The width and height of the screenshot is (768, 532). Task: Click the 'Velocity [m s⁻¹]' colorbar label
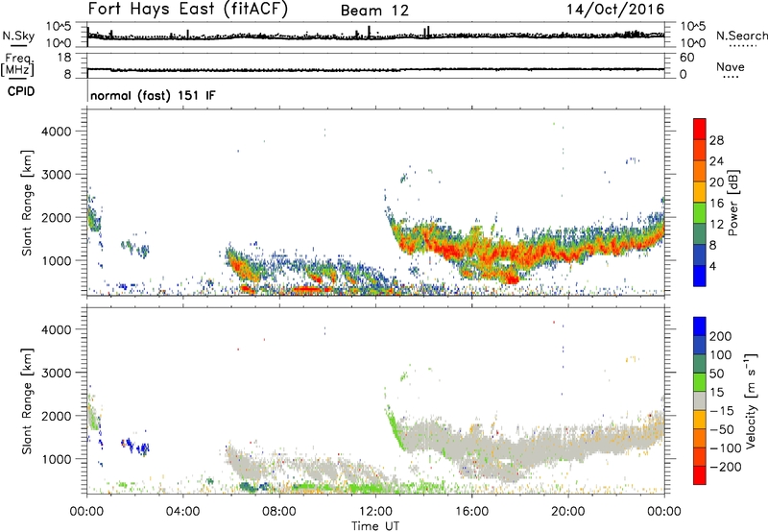[751, 401]
